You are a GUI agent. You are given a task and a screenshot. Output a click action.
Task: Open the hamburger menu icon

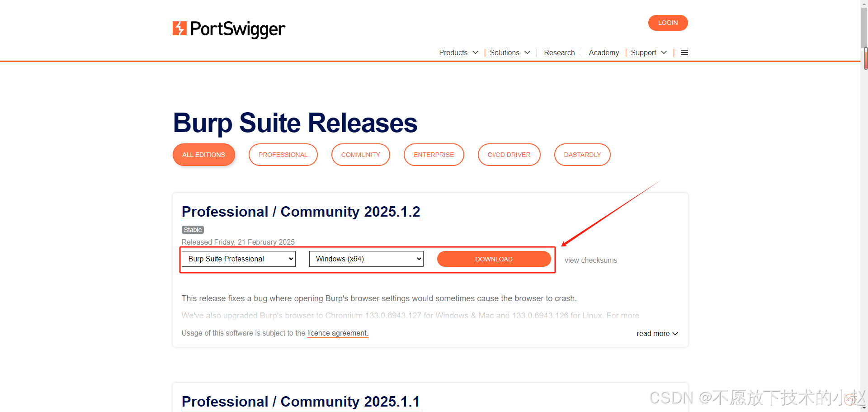pyautogui.click(x=684, y=52)
